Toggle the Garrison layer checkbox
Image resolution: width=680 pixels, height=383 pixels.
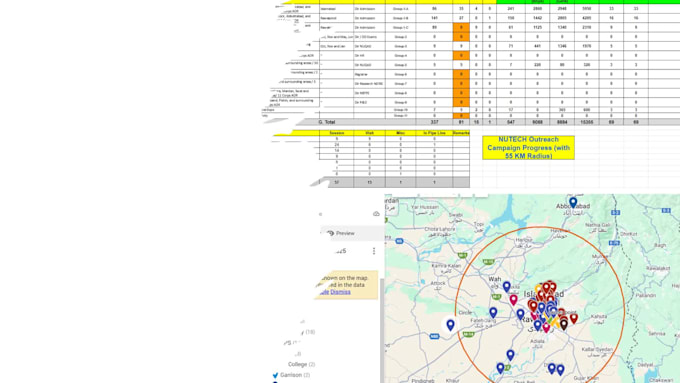pyautogui.click(x=275, y=375)
